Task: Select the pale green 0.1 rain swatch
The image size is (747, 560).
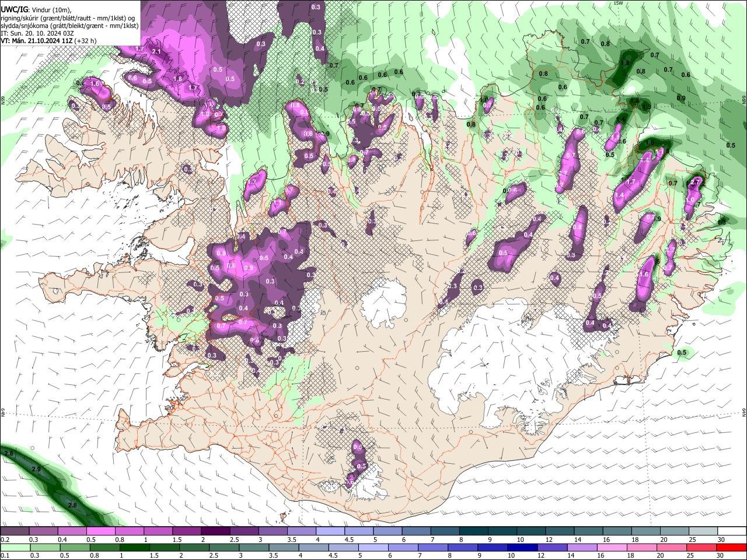Action: click(15, 547)
